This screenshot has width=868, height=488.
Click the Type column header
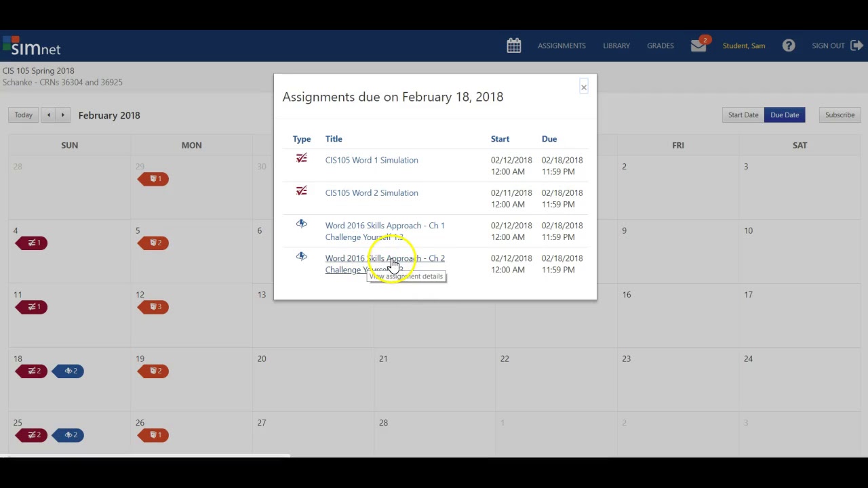pos(302,139)
